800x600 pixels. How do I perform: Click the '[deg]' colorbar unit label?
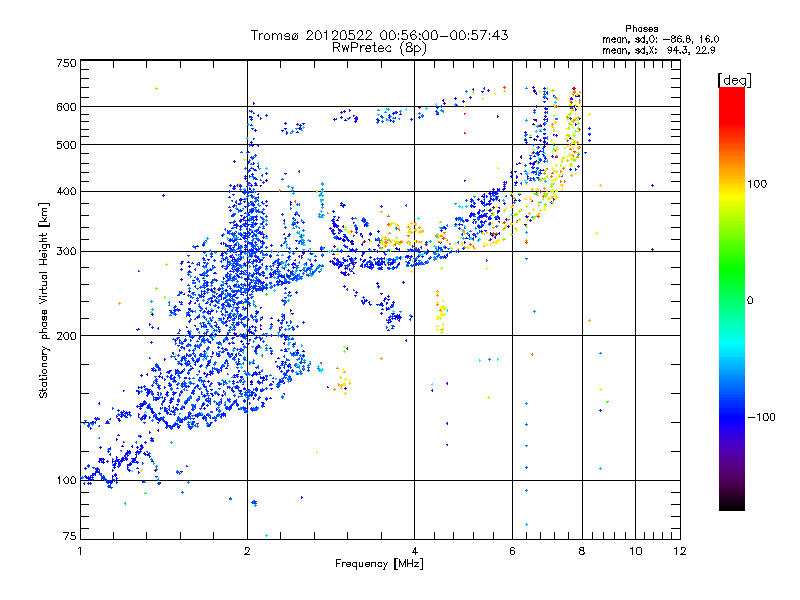pyautogui.click(x=734, y=80)
